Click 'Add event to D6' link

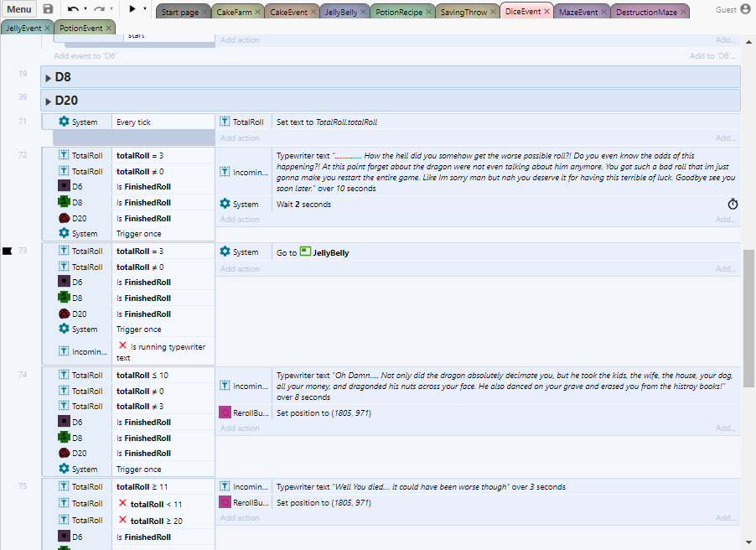(85, 56)
